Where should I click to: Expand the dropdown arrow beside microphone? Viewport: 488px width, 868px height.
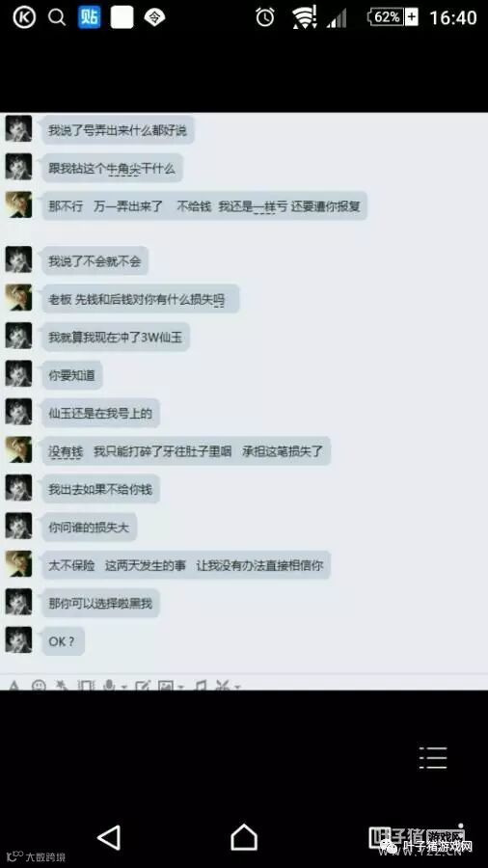click(124, 687)
